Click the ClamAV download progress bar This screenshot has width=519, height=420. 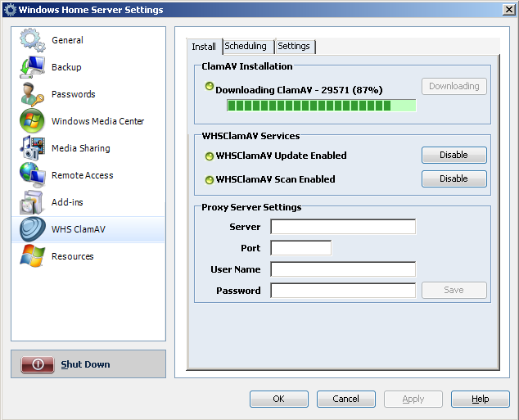coord(321,106)
